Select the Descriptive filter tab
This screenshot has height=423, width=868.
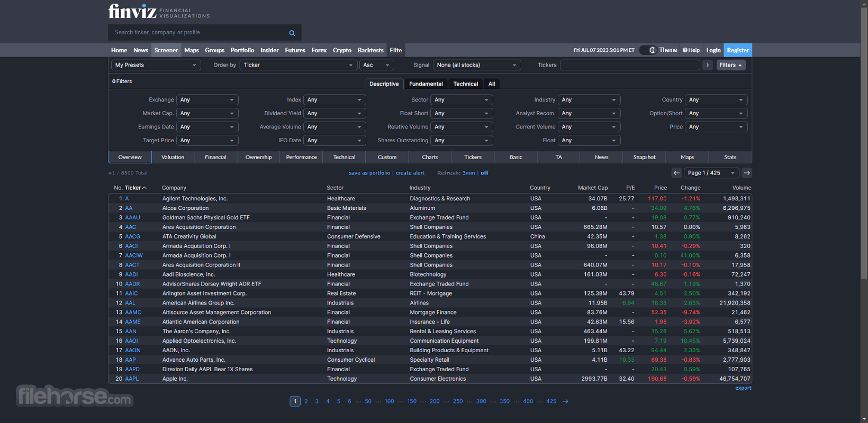[384, 84]
